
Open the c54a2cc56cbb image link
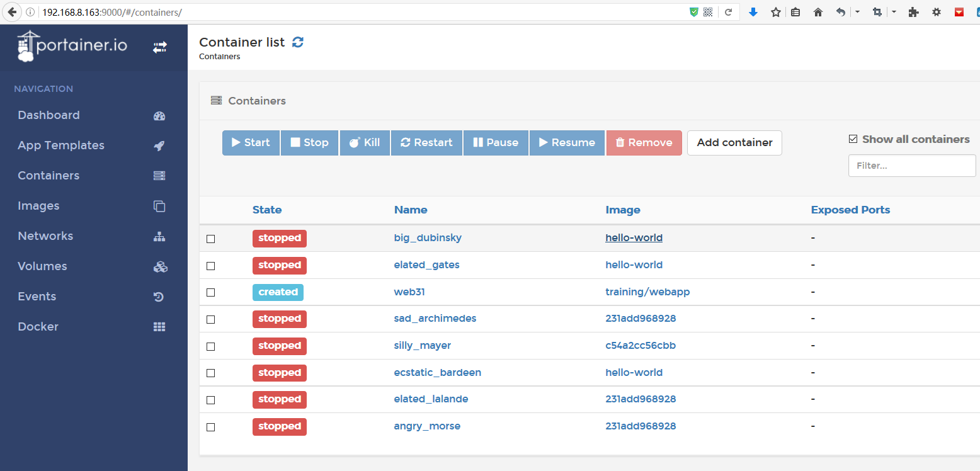[641, 346]
